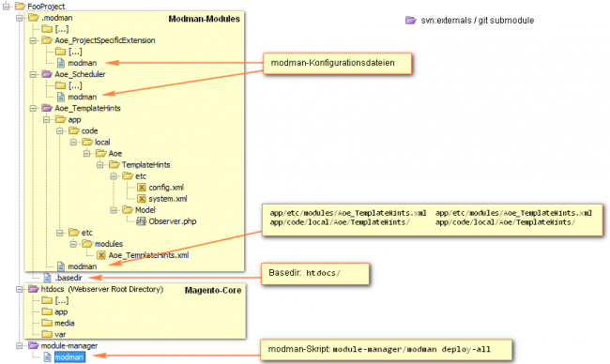Click the 'modman-Konfigurationsdateien' note text
This screenshot has height=364, width=610.
click(332, 63)
